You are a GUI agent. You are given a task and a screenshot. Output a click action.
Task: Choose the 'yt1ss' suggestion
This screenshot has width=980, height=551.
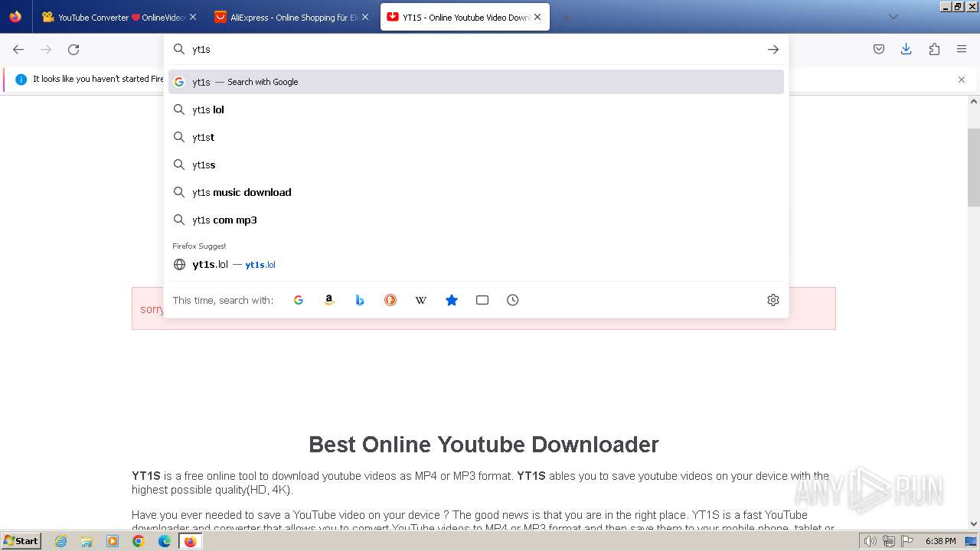coord(476,165)
